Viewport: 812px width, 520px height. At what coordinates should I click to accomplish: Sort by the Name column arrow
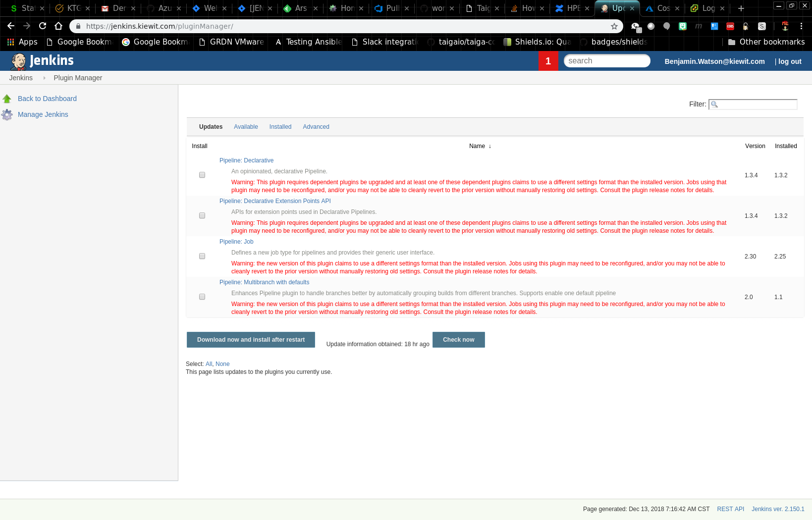click(x=489, y=146)
